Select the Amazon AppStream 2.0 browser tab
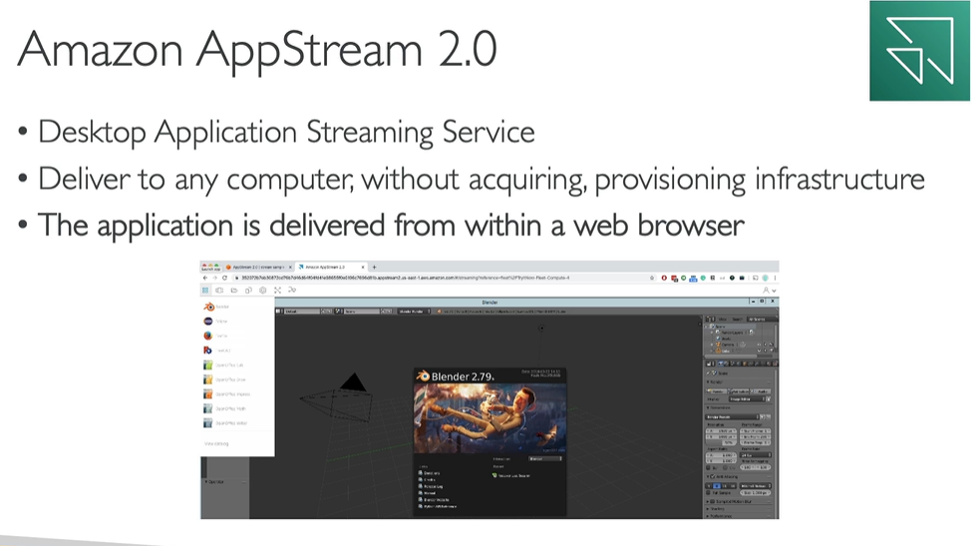The width and height of the screenshot is (980, 546). tap(331, 267)
